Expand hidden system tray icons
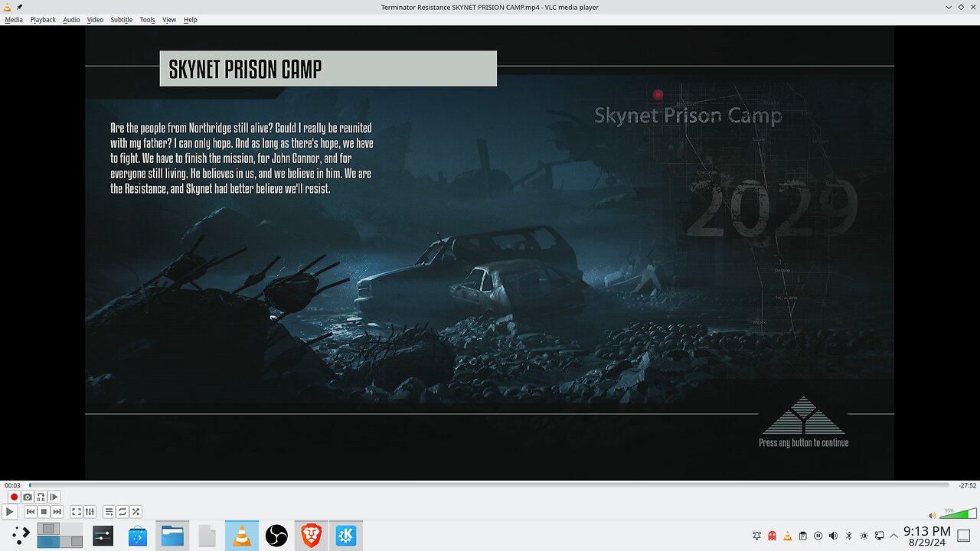 893,536
